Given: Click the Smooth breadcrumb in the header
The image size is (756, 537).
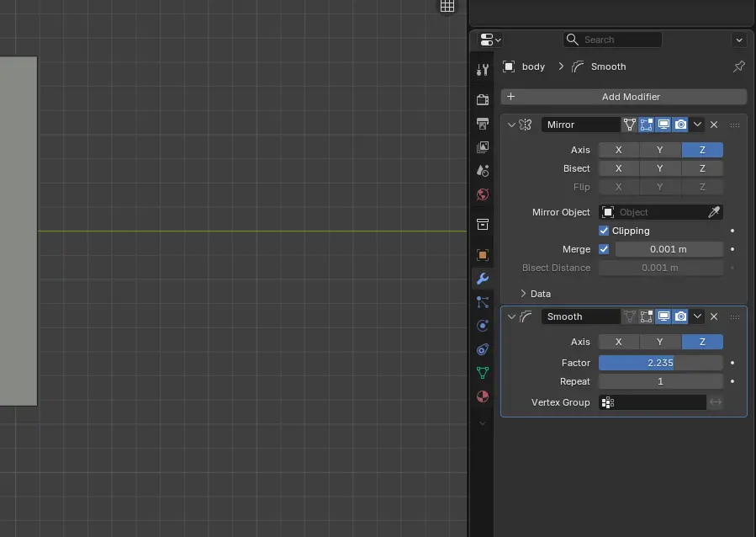Looking at the screenshot, I should pyautogui.click(x=607, y=66).
